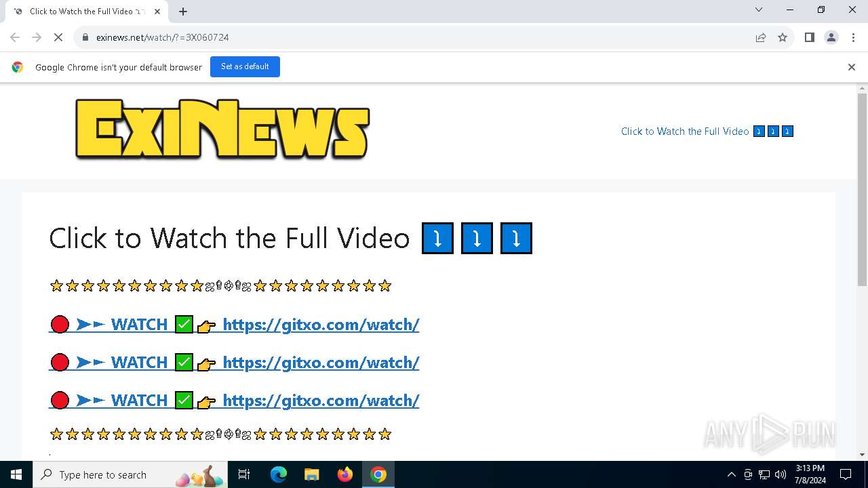The image size is (868, 488).
Task: Launch Microsoft Edge from taskbar
Action: 279,474
